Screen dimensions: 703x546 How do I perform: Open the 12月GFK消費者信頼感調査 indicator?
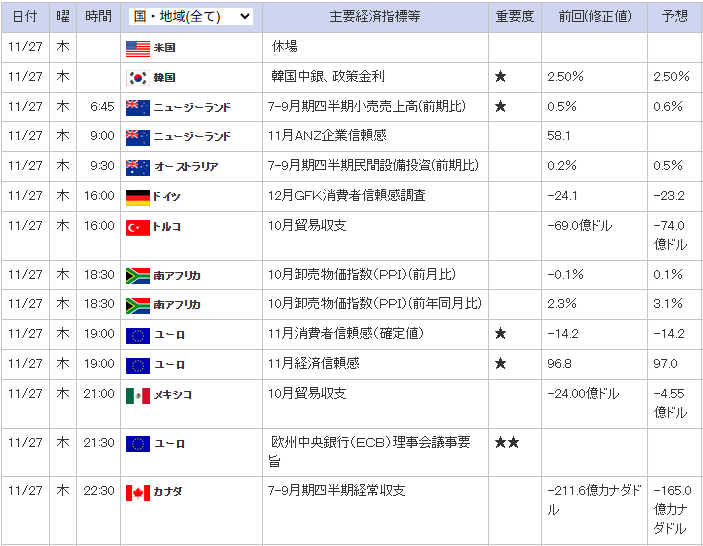(347, 195)
